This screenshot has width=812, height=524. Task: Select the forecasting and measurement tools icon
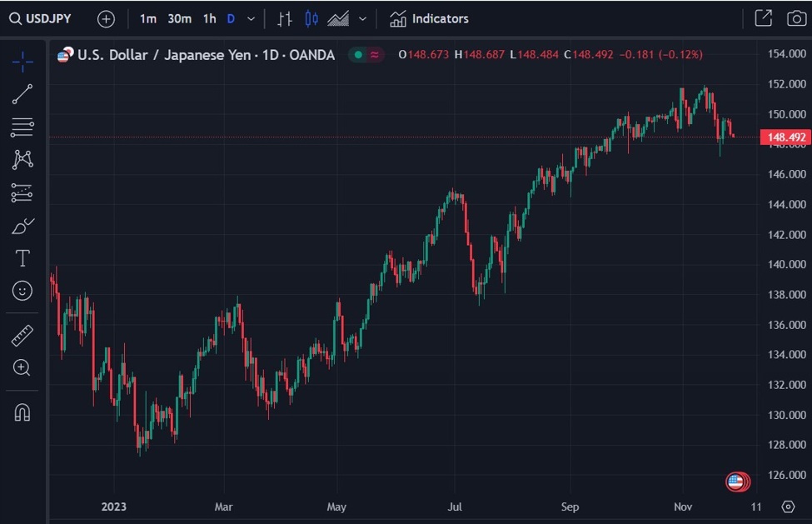pos(22,192)
